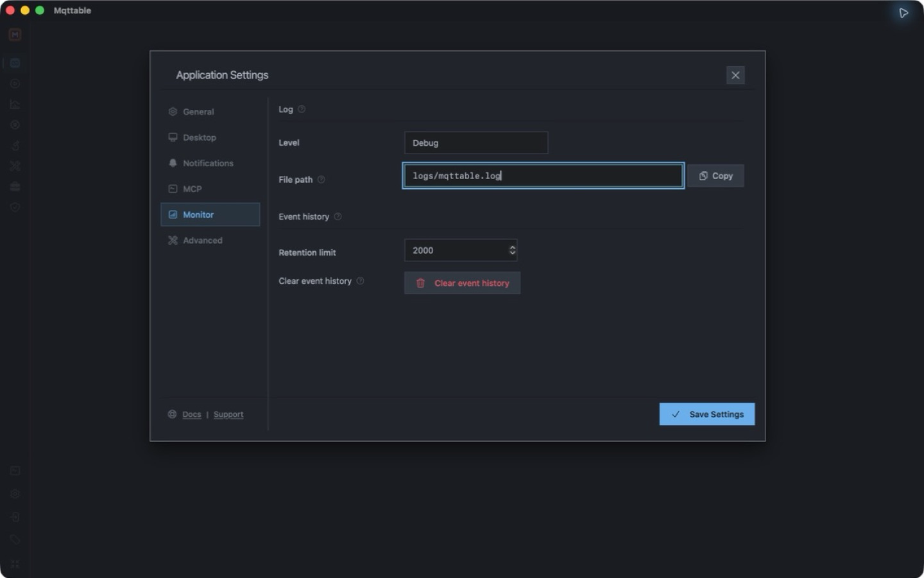Screen dimensions: 924x578
Task: Click the help icon beside Event history heading
Action: [x=338, y=216]
